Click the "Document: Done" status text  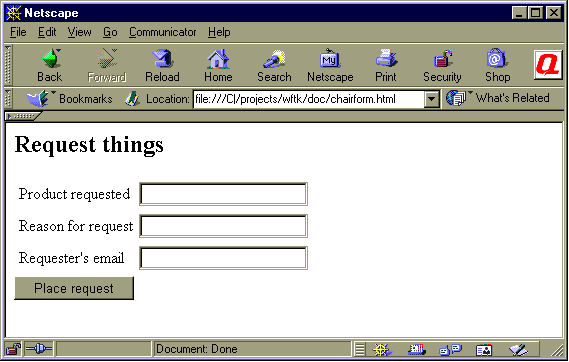coord(197,349)
